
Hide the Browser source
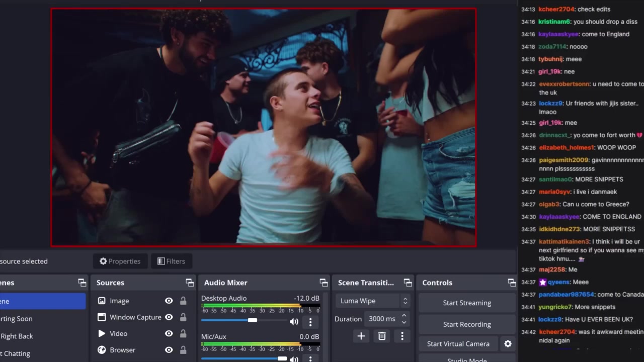click(169, 350)
